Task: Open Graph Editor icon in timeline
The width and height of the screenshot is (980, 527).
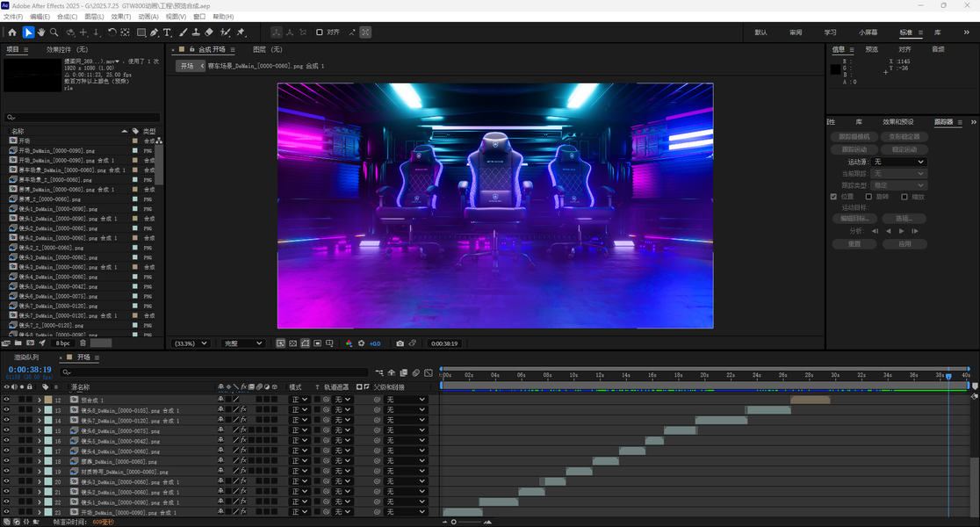Action: (429, 372)
